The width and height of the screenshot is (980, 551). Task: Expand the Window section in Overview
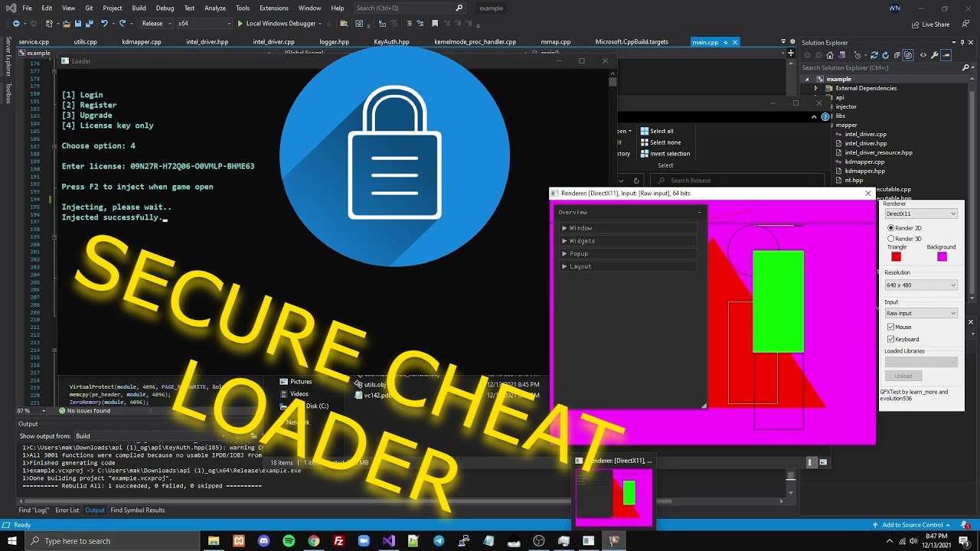628,228
